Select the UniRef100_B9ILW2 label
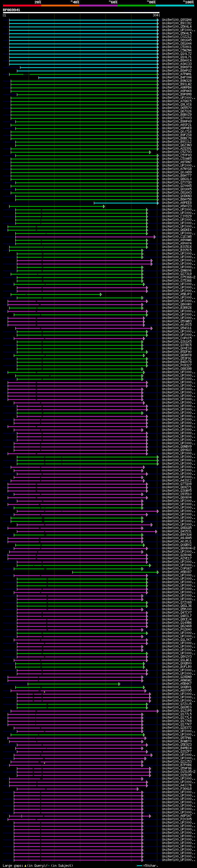The image size is (197, 868). [177, 84]
